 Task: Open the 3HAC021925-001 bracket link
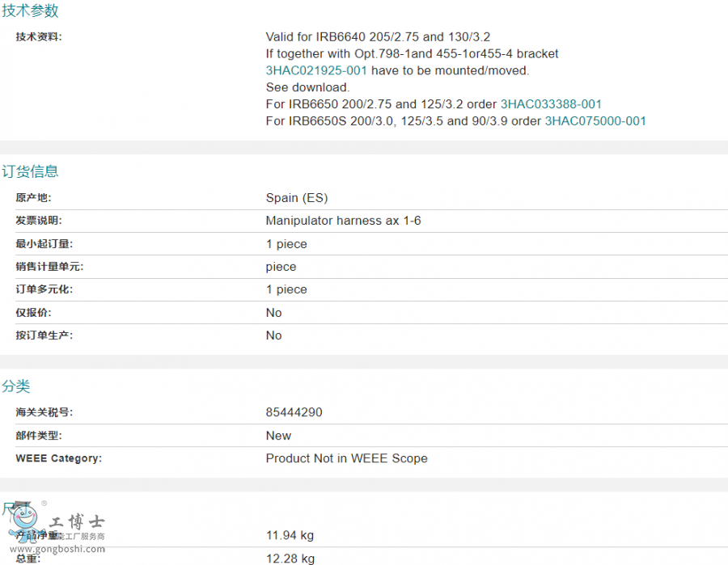pyautogui.click(x=316, y=70)
